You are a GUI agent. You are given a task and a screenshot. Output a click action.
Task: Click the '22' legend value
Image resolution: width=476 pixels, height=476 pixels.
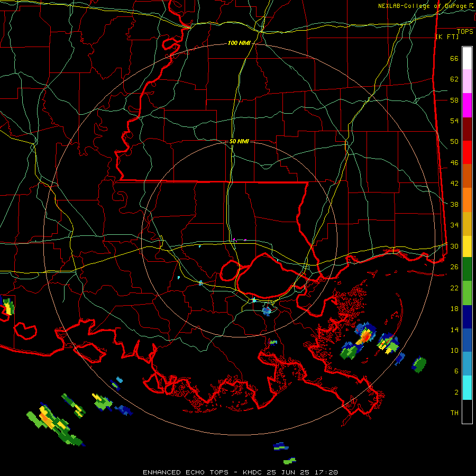click(454, 288)
